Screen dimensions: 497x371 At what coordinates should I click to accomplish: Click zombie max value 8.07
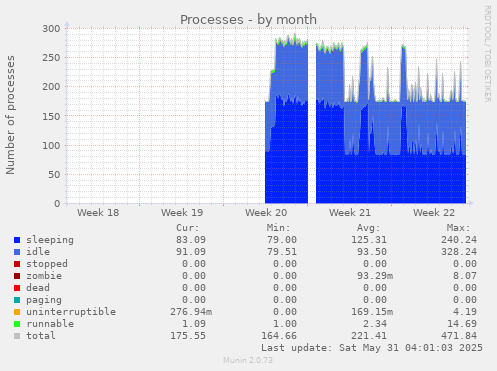(465, 276)
